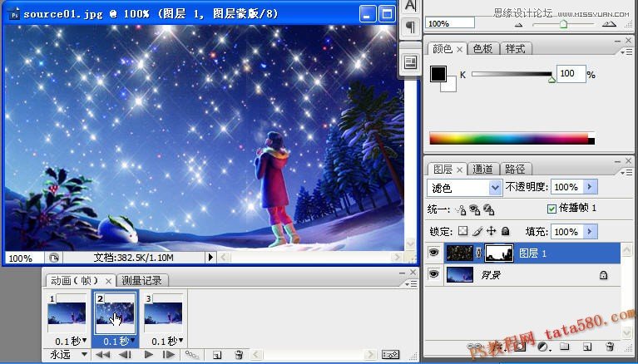This screenshot has width=638, height=364.
Task: Duplicate the selected animation frame
Action: click(217, 355)
